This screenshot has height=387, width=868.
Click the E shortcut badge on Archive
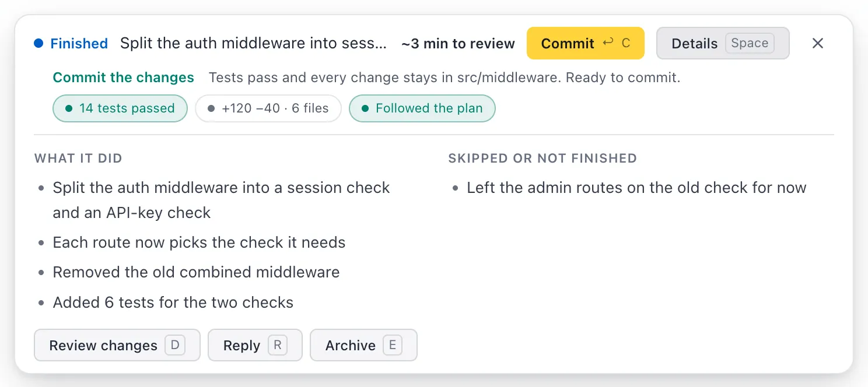pos(393,345)
